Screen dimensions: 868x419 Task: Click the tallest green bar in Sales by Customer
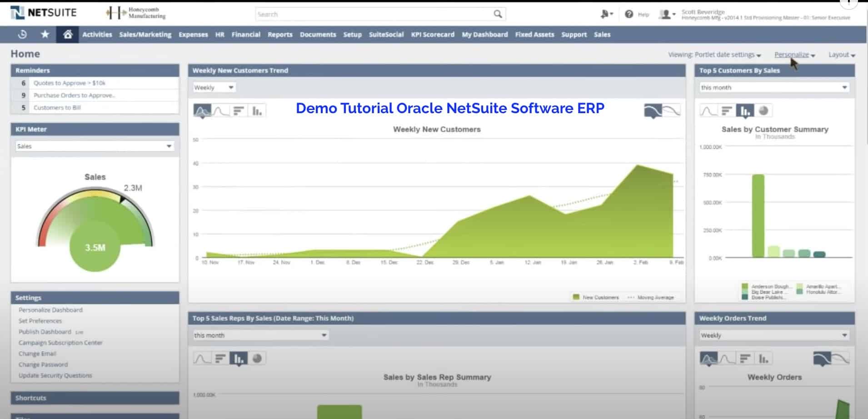(758, 216)
